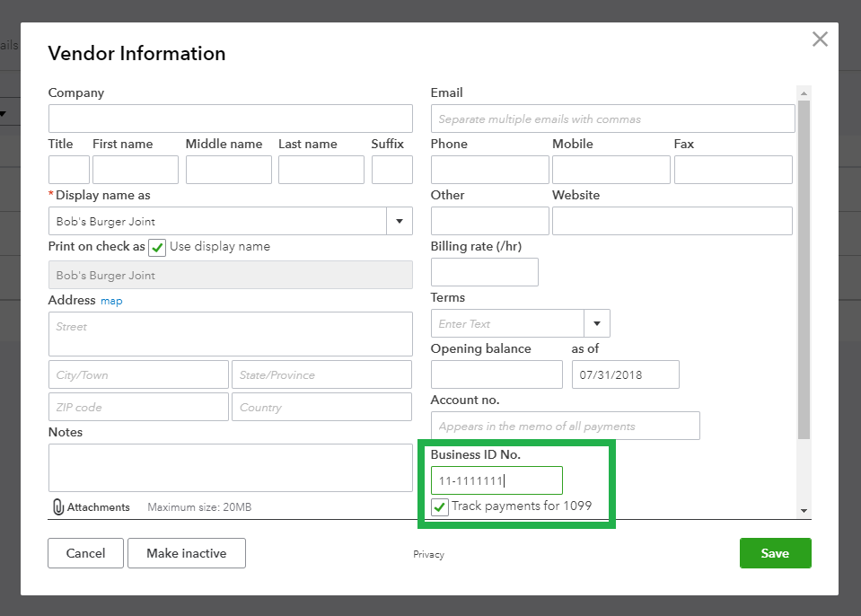Image resolution: width=861 pixels, height=616 pixels.
Task: Click the Billing rate field
Action: pyautogui.click(x=485, y=272)
